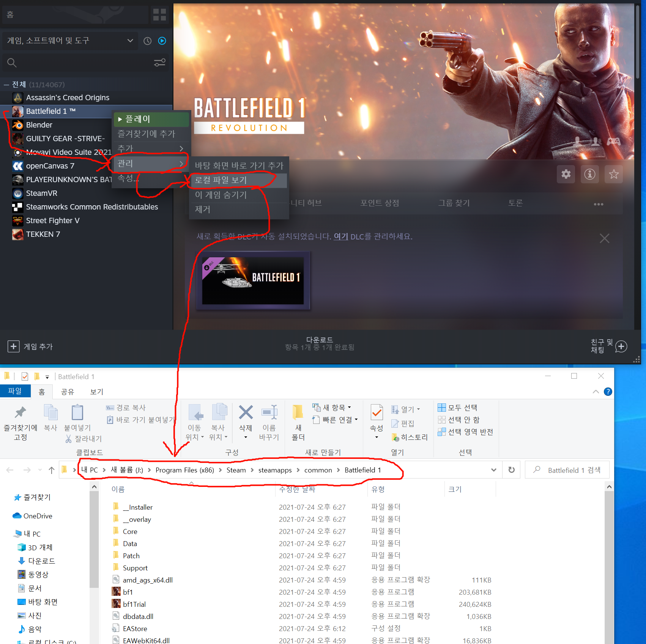Expand the 추가 submenu arrow
The image size is (646, 644).
tap(181, 148)
